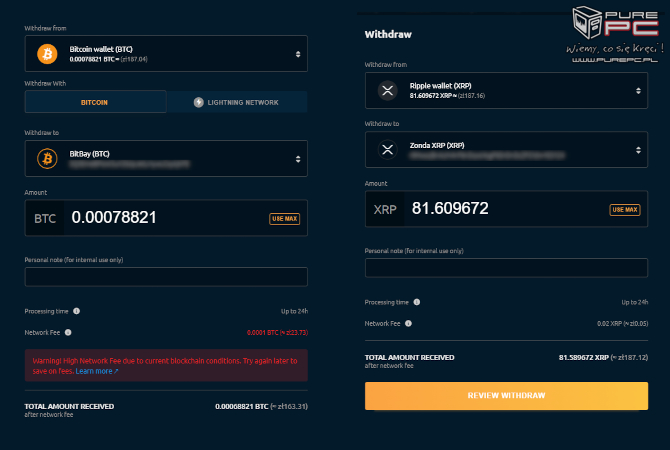
Task: Click the XRP currency label in the amount box
Action: click(385, 210)
